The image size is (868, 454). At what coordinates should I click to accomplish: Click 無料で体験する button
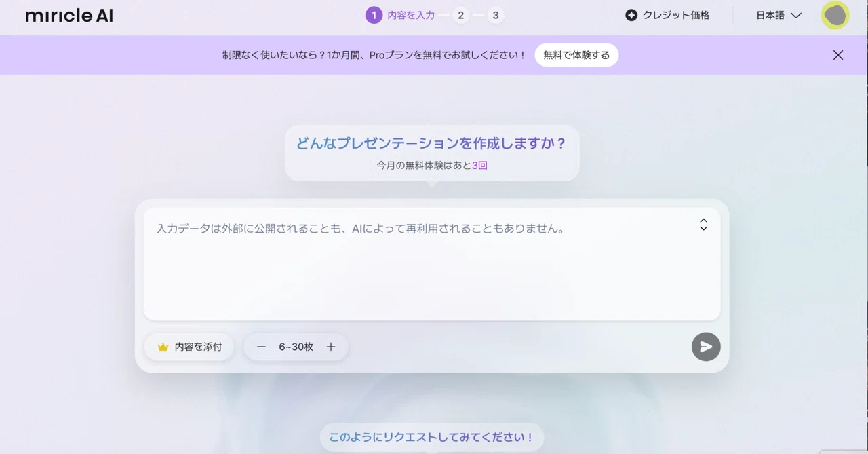coord(576,55)
